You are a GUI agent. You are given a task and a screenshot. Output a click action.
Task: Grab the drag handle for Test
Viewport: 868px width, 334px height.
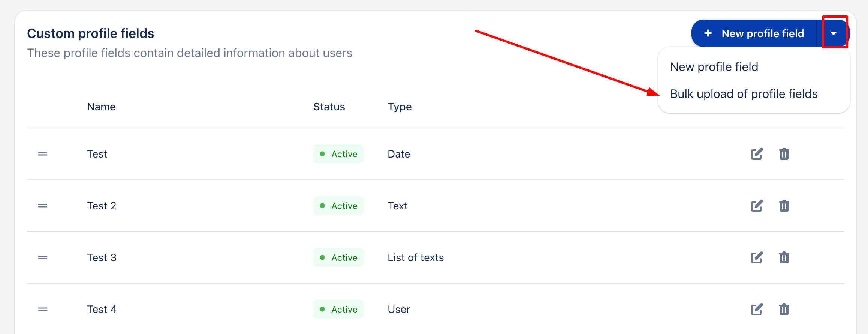(43, 154)
